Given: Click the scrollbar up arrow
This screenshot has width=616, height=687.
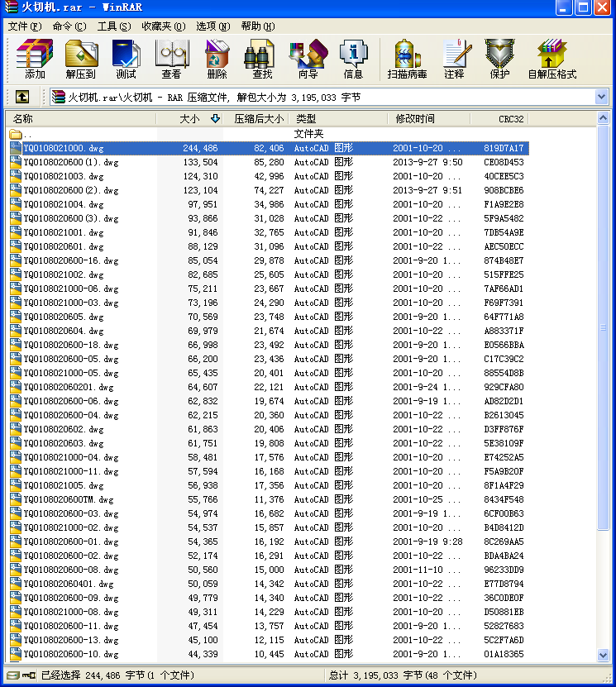Looking at the screenshot, I should click(x=604, y=118).
